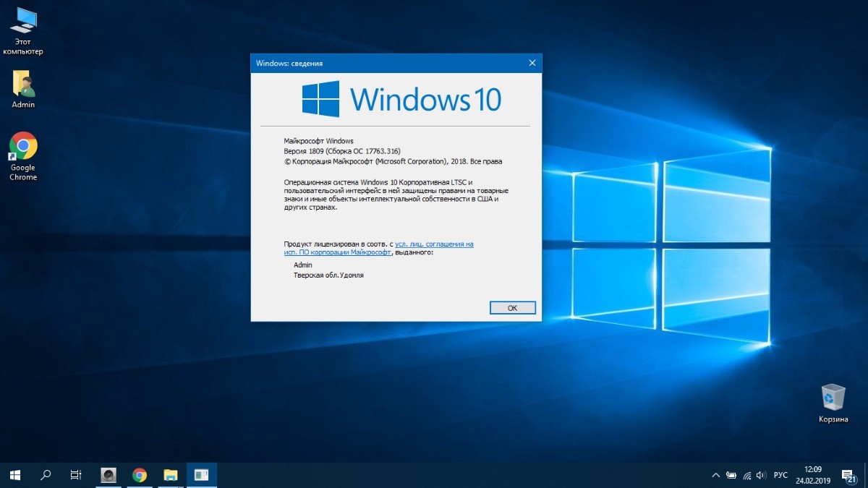The height and width of the screenshot is (488, 868).
Task: Select the Admin folder desktop icon
Action: [x=23, y=90]
